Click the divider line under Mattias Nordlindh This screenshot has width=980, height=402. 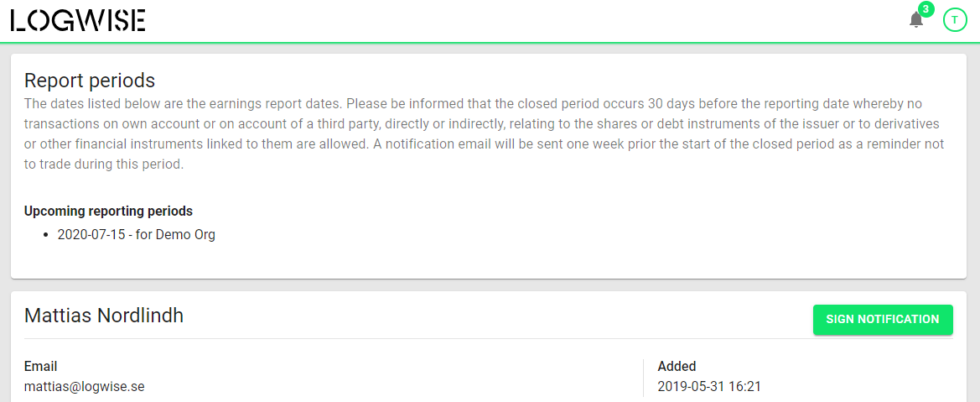488,339
